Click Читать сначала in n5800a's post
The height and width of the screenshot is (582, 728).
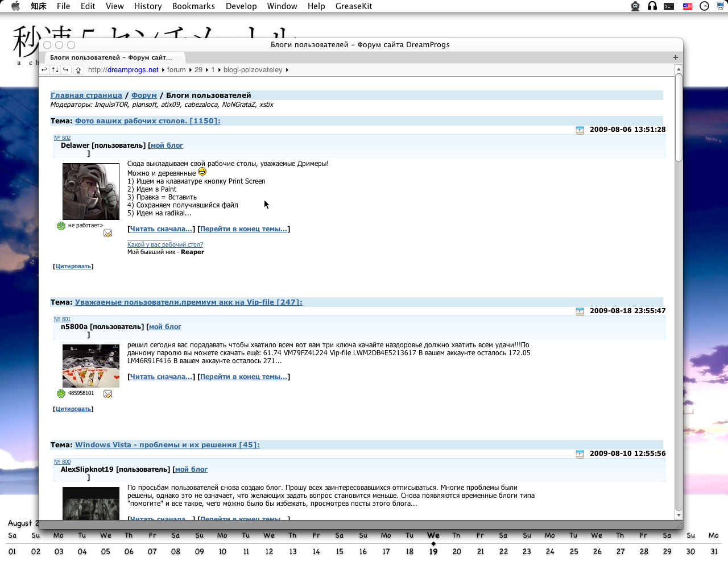click(x=161, y=377)
